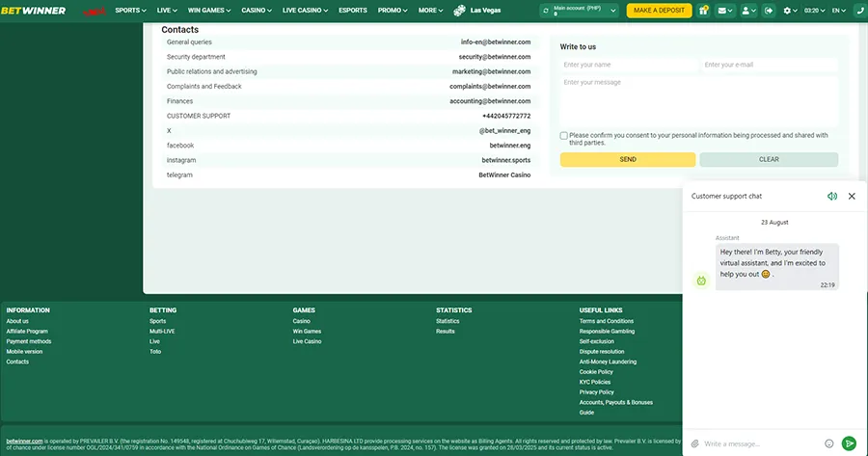The image size is (868, 456).
Task: Open info-en@betwinner.com email link
Action: [496, 42]
